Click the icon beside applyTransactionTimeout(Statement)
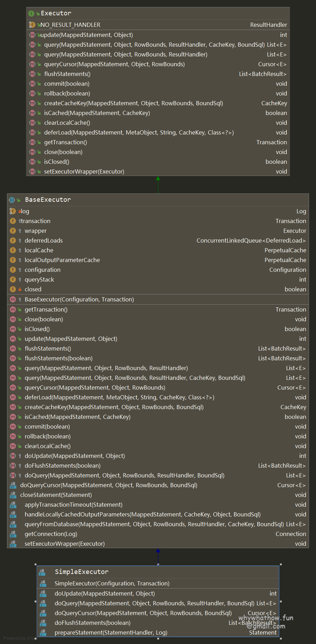316x644 pixels. [13, 505]
